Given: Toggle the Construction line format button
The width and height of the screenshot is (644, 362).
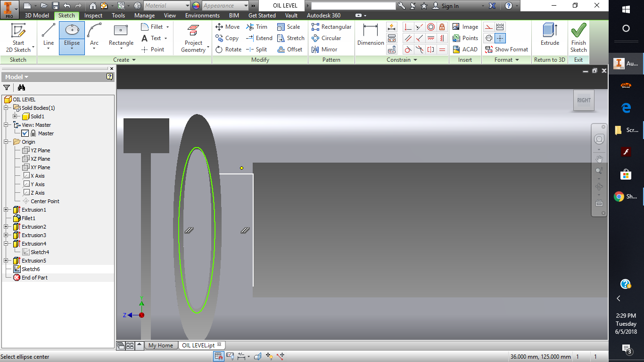Looking at the screenshot, I should (489, 27).
